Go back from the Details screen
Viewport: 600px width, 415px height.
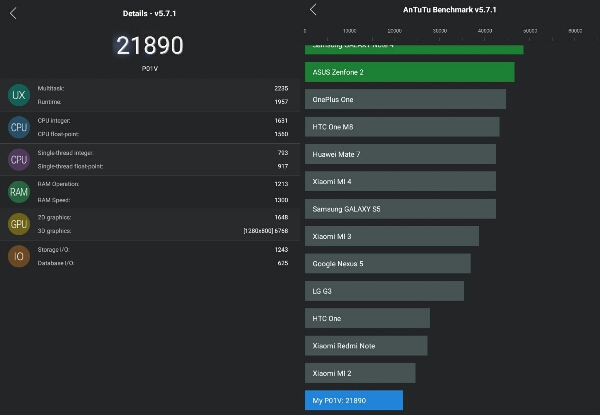(x=13, y=13)
